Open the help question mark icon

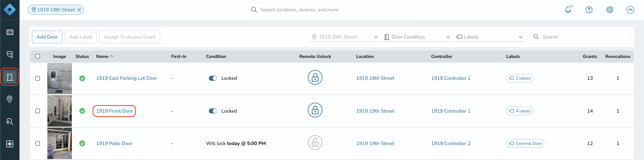click(589, 10)
